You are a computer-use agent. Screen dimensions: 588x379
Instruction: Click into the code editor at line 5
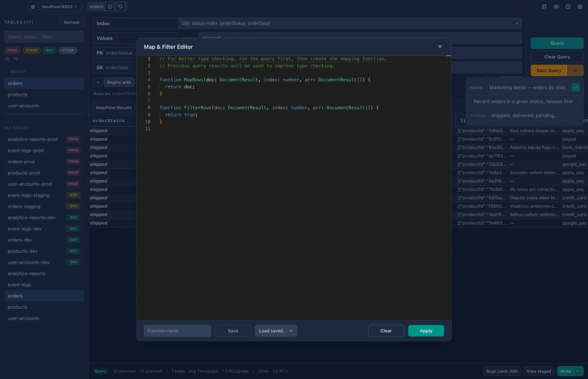tap(302, 87)
